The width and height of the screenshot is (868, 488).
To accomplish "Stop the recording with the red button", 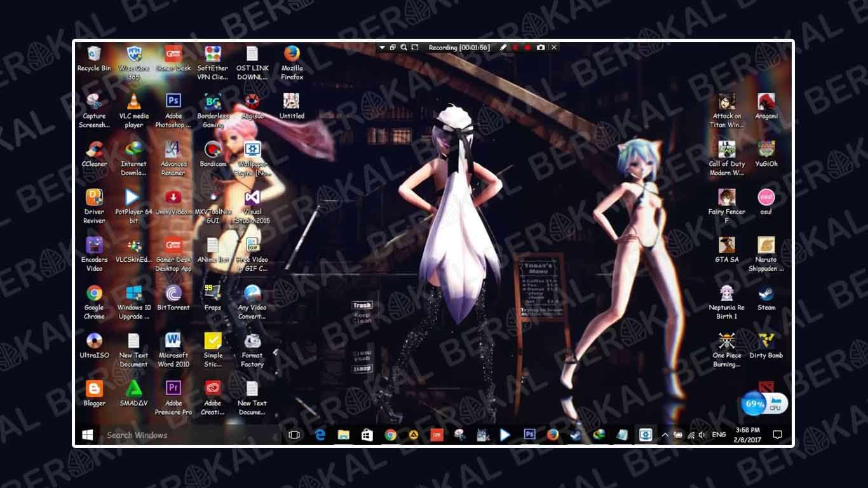I will coord(528,47).
